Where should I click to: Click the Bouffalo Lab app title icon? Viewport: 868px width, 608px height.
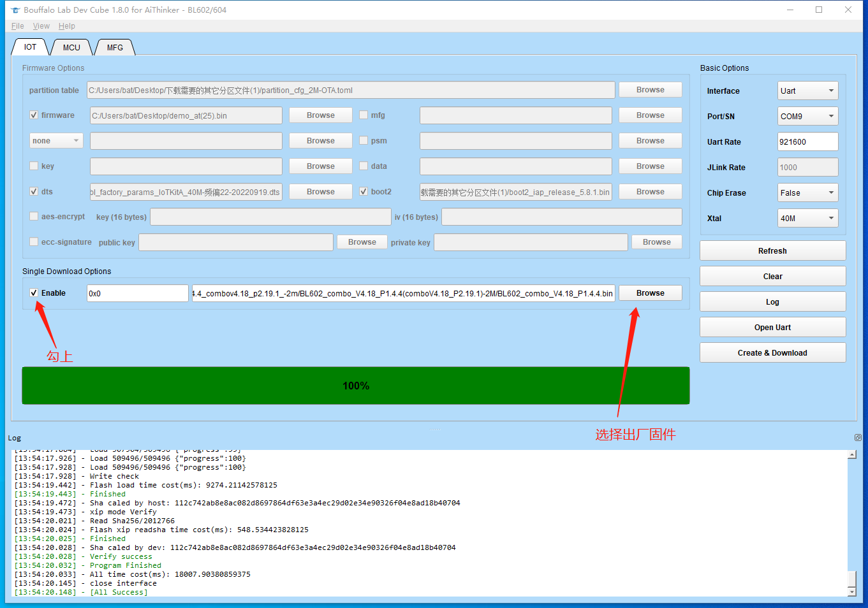15,10
